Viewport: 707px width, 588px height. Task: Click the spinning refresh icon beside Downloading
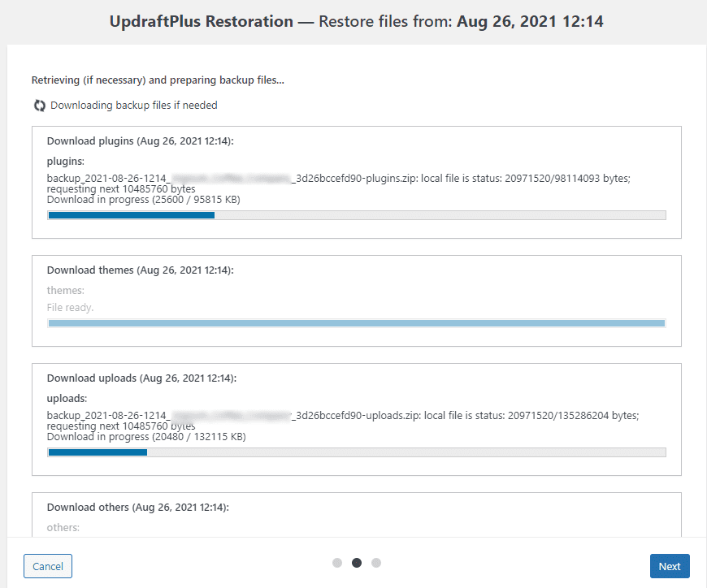click(40, 106)
